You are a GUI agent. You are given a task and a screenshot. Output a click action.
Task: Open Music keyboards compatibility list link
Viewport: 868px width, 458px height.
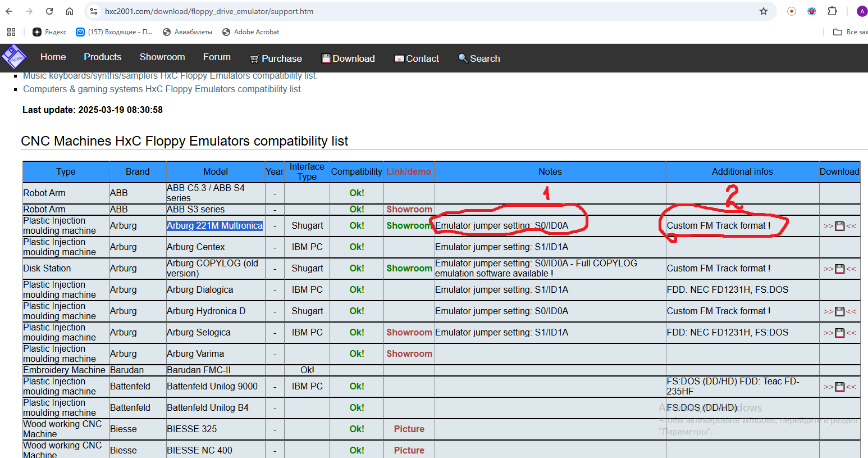pos(170,76)
